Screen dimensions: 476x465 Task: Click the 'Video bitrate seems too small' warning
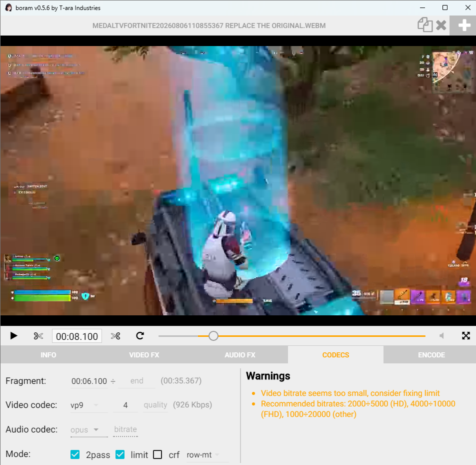coord(350,393)
